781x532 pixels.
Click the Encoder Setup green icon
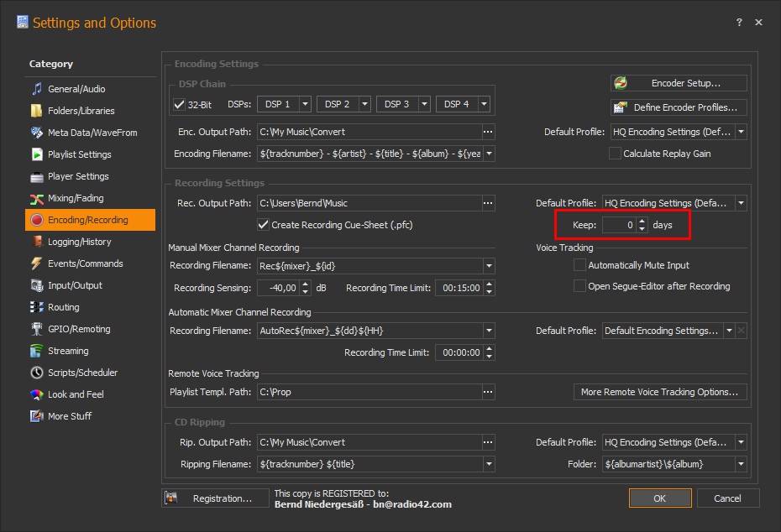tap(621, 83)
